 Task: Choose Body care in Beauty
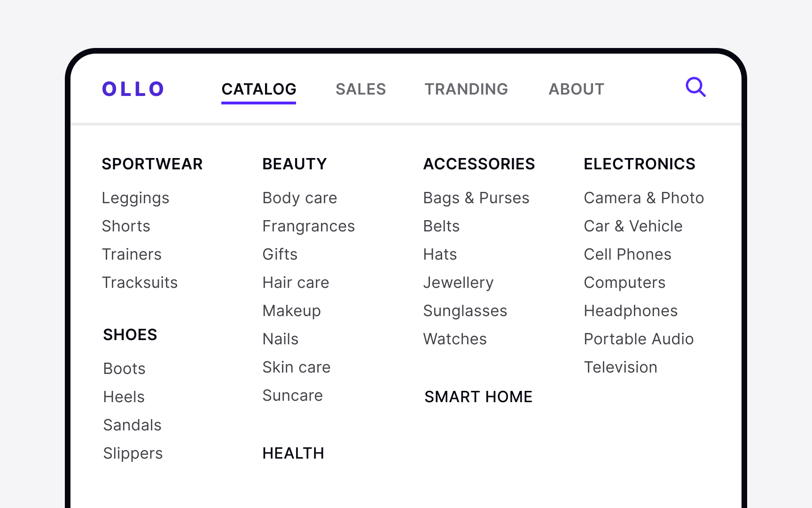tap(300, 198)
